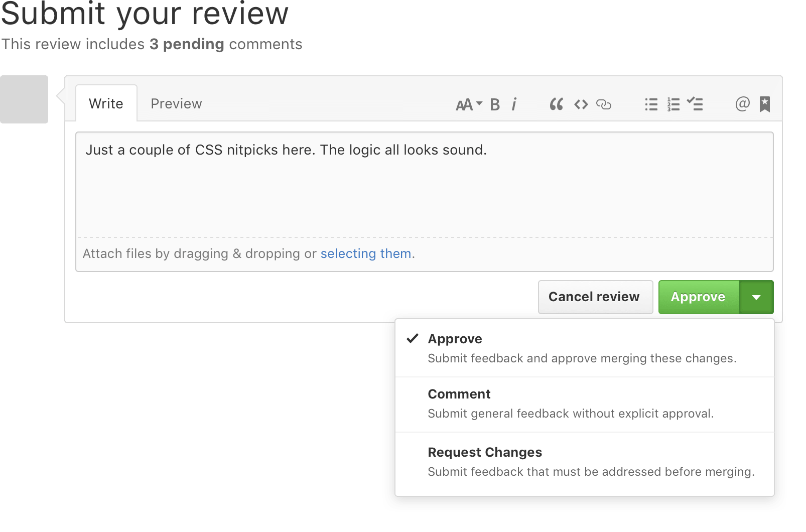806x532 pixels.
Task: Toggle bold formatting in the toolbar
Action: 494,104
